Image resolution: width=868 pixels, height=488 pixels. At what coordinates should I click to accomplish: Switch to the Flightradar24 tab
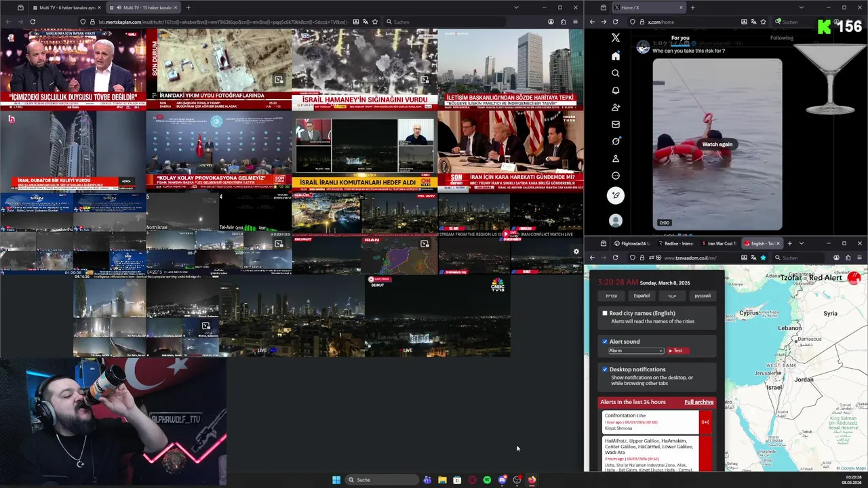click(631, 243)
